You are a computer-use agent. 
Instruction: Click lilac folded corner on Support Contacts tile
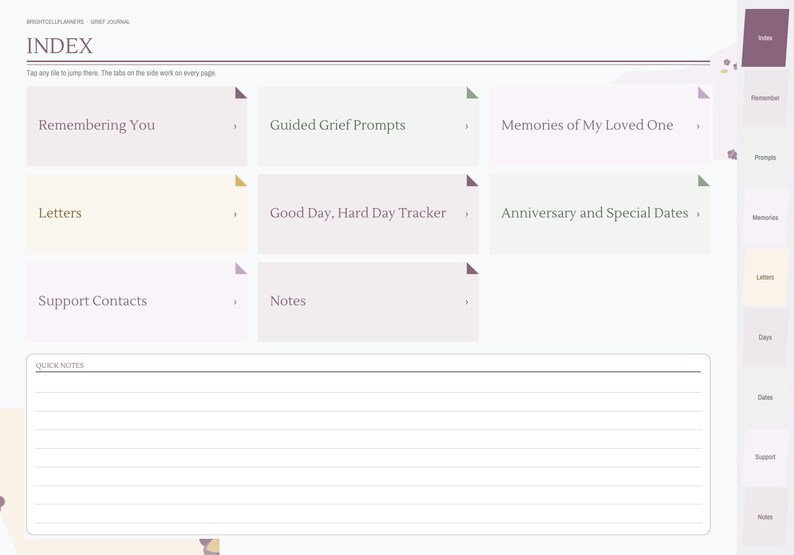tap(241, 268)
